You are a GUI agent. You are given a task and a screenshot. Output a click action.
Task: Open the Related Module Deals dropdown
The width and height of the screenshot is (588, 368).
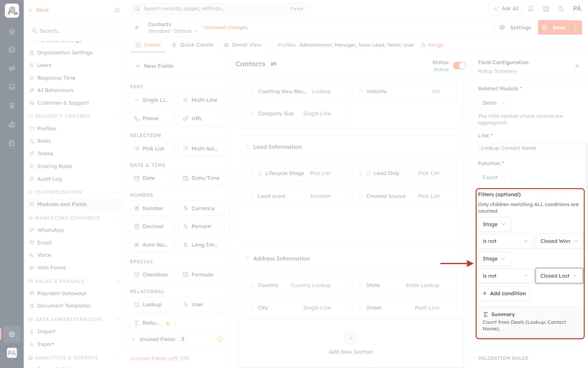pyautogui.click(x=494, y=103)
